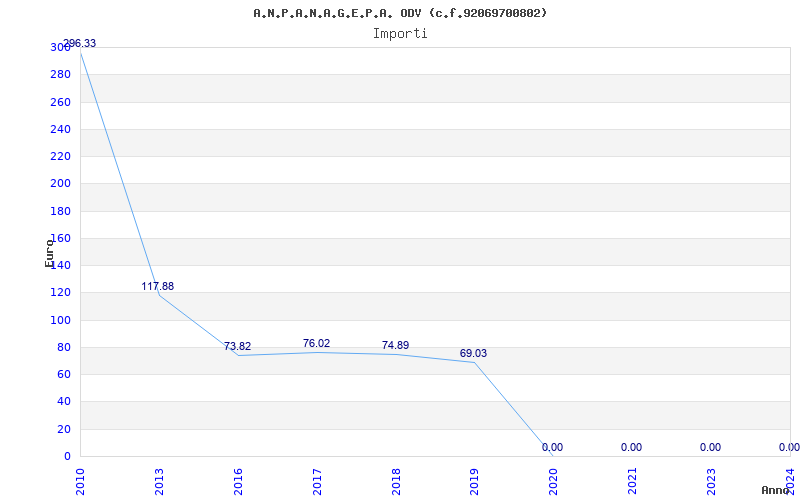Viewport: 800px width, 500px height.
Task: Click the x-axis year 2010
Action: coord(80,481)
